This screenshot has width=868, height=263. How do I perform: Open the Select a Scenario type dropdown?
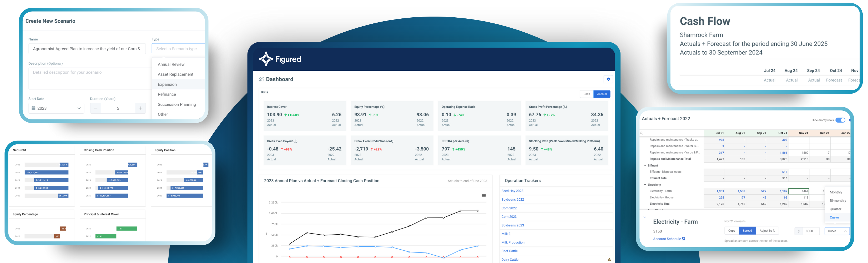(x=178, y=48)
